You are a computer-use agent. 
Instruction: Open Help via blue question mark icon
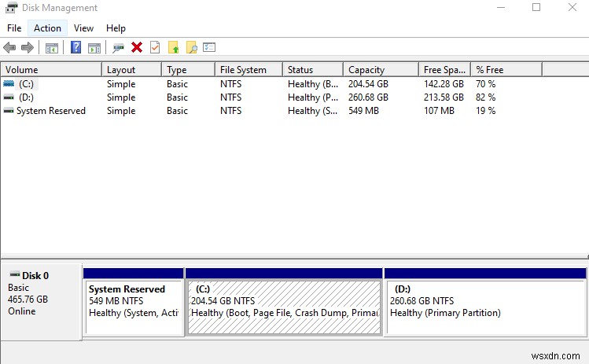coord(76,47)
